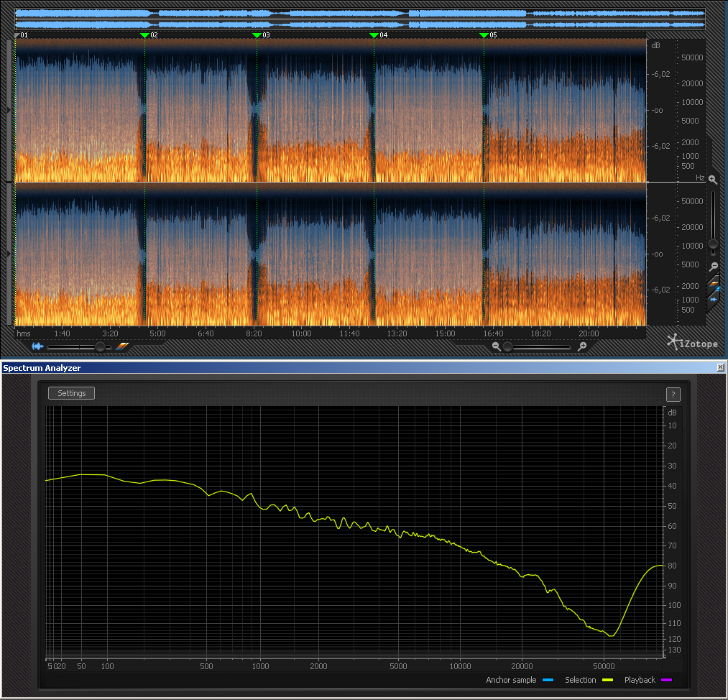Select marker 03 on the timeline
This screenshot has width=728, height=700.
tap(257, 34)
